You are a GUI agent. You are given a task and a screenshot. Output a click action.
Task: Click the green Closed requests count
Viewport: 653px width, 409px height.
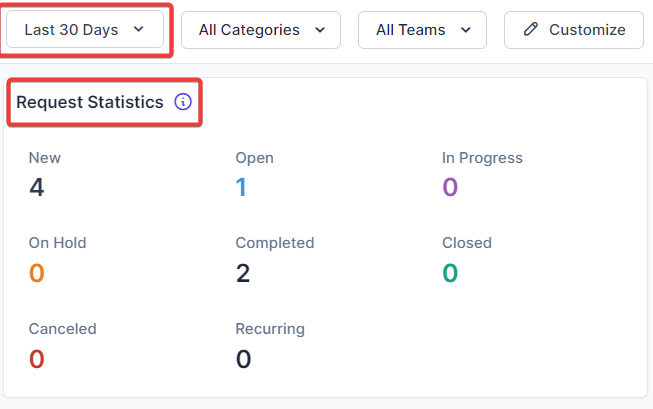tap(450, 272)
